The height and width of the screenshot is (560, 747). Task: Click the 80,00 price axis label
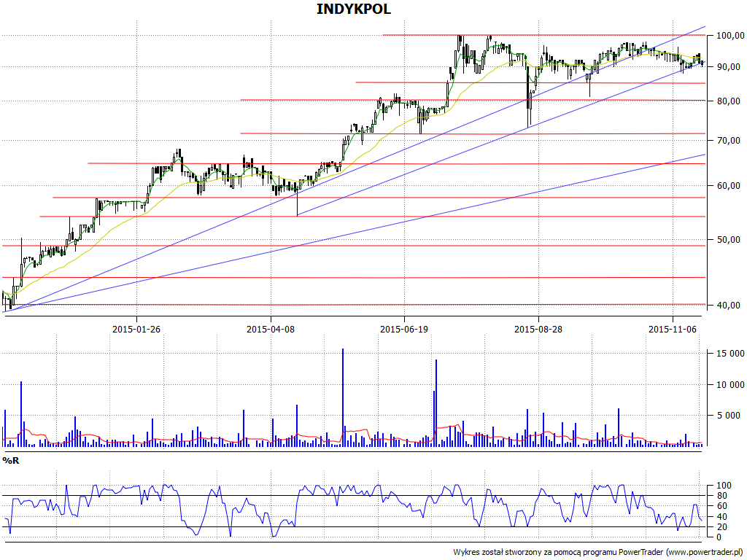click(x=729, y=101)
